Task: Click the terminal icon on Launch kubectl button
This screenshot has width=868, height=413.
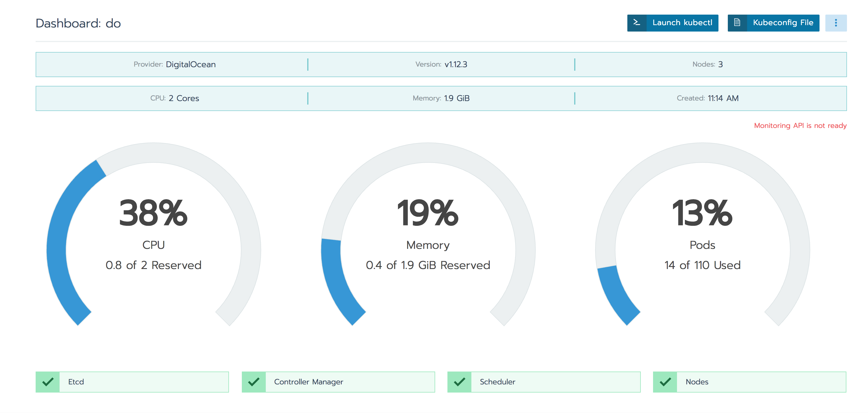Action: click(636, 23)
